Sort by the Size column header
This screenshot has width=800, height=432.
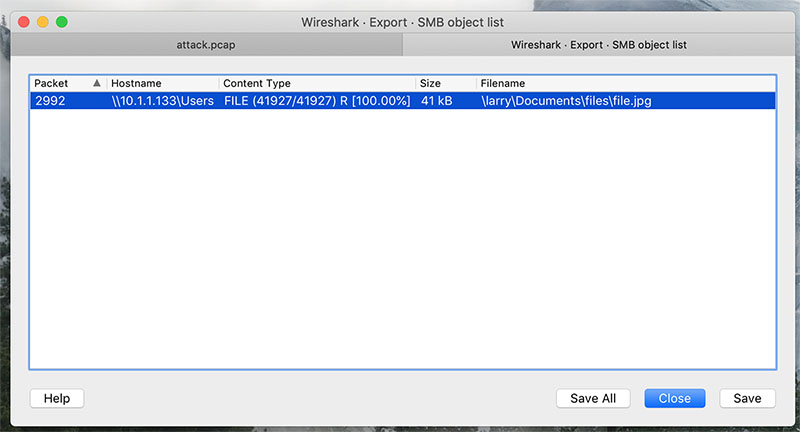(446, 83)
